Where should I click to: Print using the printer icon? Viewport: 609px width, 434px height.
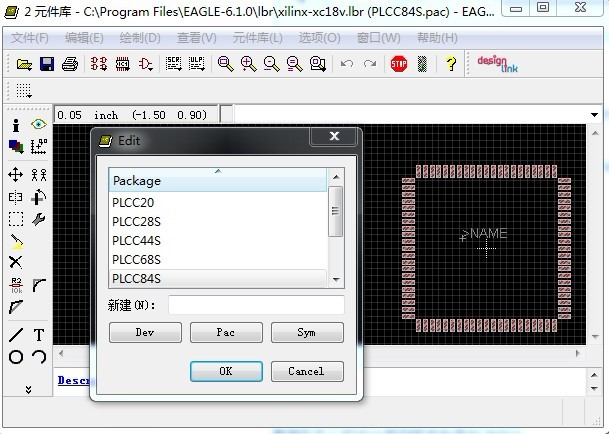point(70,64)
